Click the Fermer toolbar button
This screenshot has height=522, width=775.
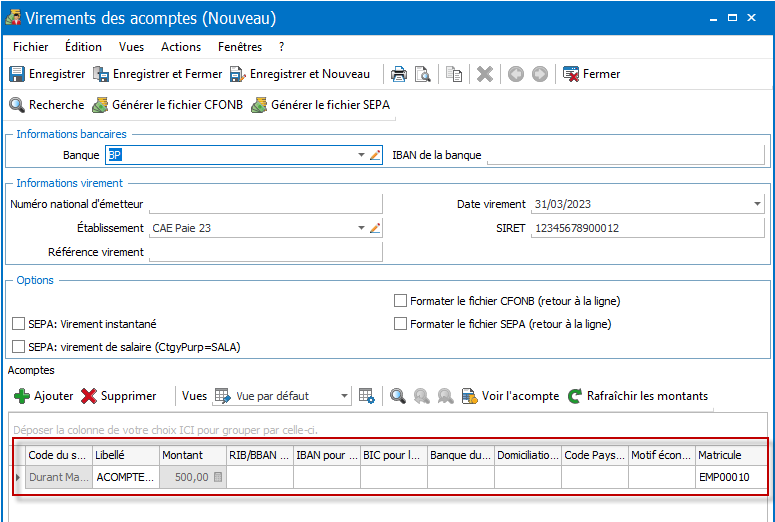click(592, 74)
